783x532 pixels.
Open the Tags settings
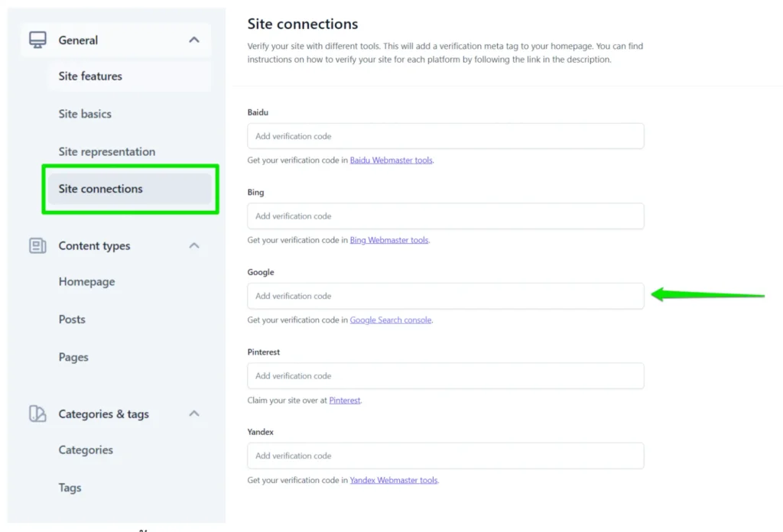coord(70,488)
